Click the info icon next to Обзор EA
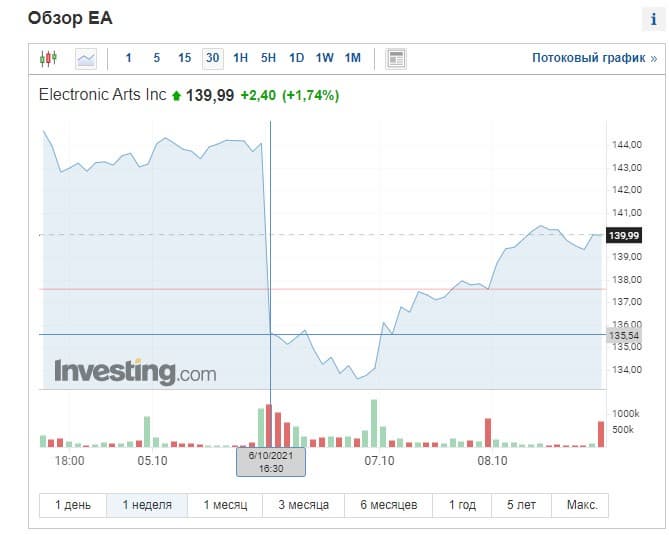669x535 pixels. click(652, 19)
